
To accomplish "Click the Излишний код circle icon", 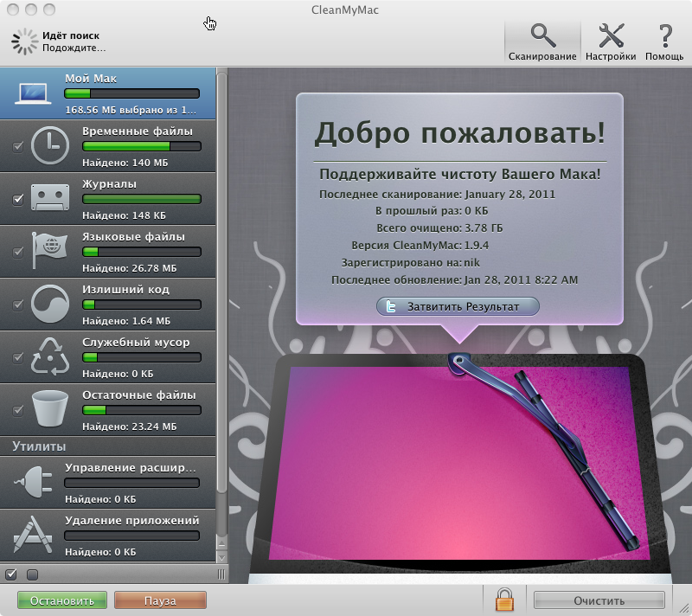I will click(x=50, y=304).
